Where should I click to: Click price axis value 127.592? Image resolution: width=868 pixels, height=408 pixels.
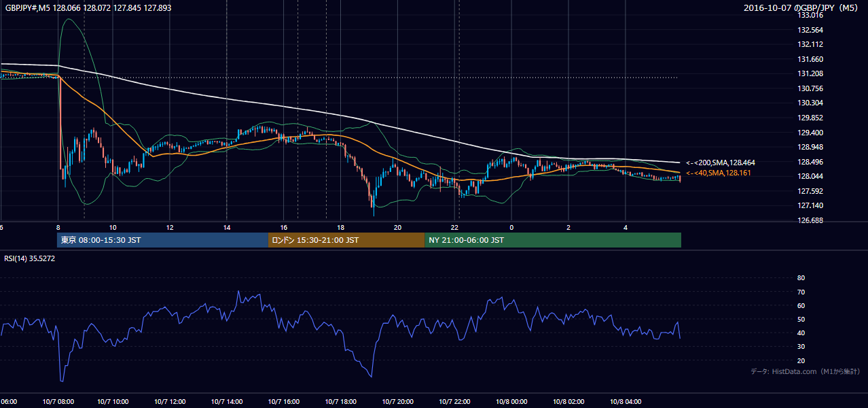(810, 191)
